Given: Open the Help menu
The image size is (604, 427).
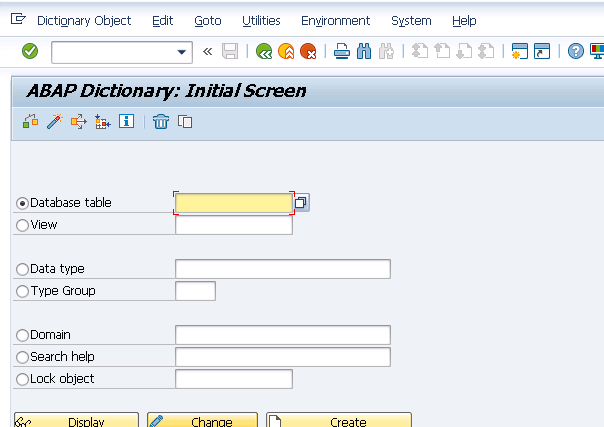Looking at the screenshot, I should (464, 20).
